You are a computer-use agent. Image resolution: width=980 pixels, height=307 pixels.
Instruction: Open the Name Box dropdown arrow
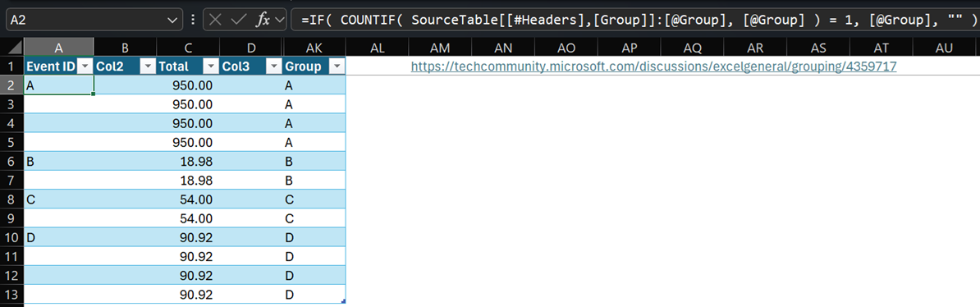point(172,20)
